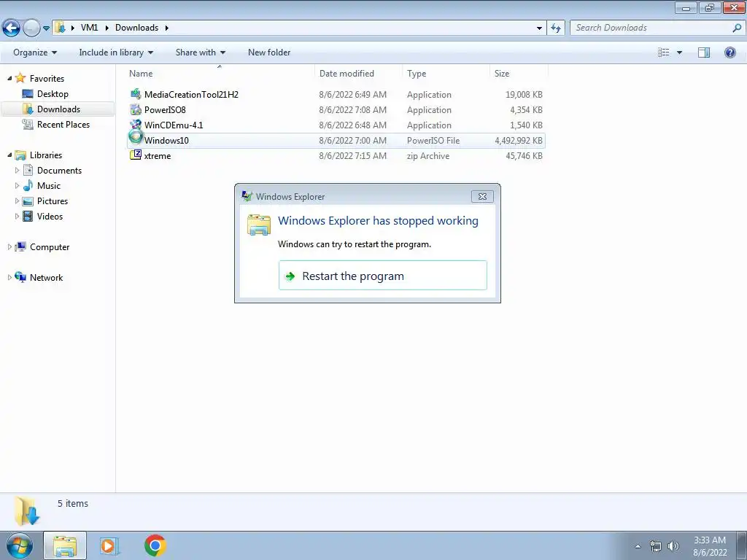This screenshot has height=560, width=747.
Task: Go back with the blue arrow button
Action: (x=12, y=28)
